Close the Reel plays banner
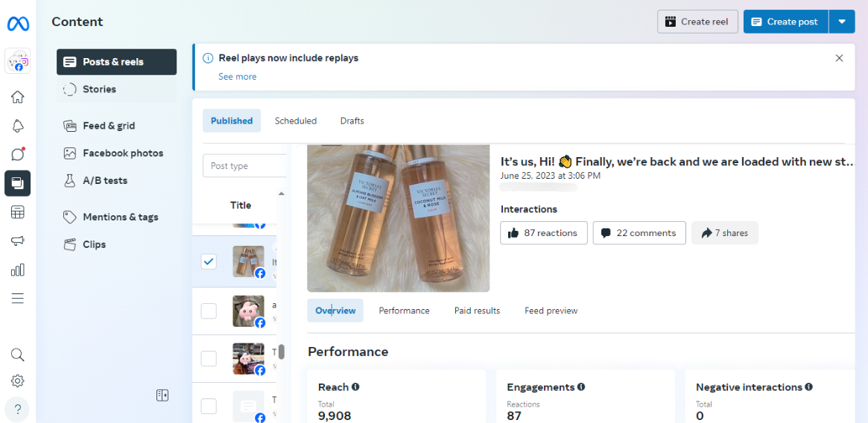868x423 pixels. pyautogui.click(x=839, y=58)
